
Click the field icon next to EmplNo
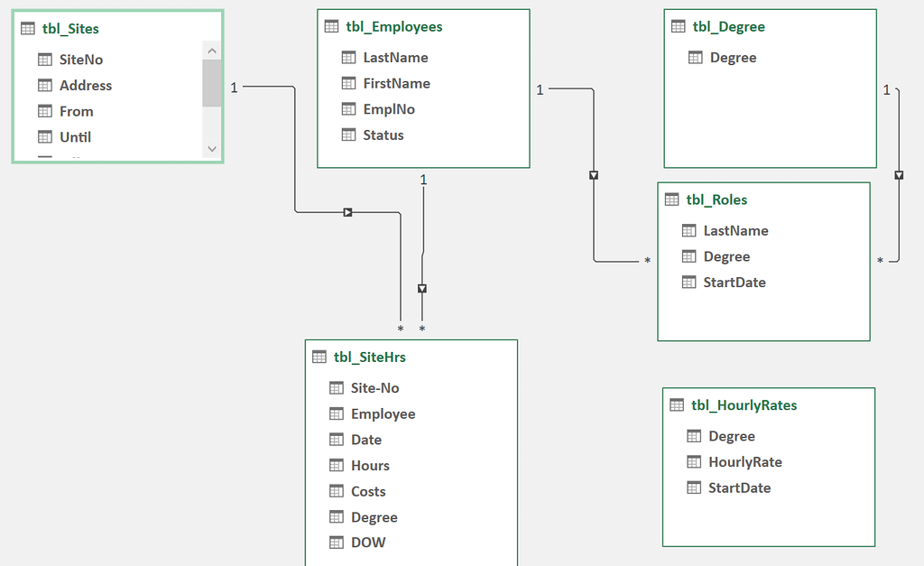tap(347, 108)
